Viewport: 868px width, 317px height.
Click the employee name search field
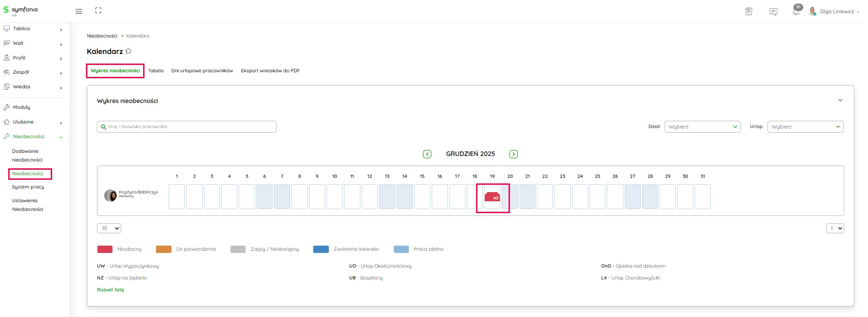pos(187,127)
